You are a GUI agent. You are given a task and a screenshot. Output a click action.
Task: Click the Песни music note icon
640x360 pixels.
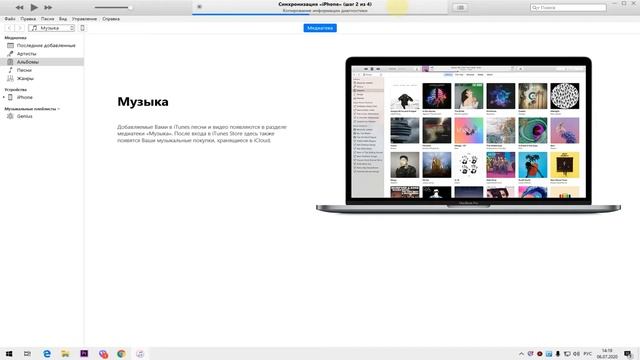11,70
